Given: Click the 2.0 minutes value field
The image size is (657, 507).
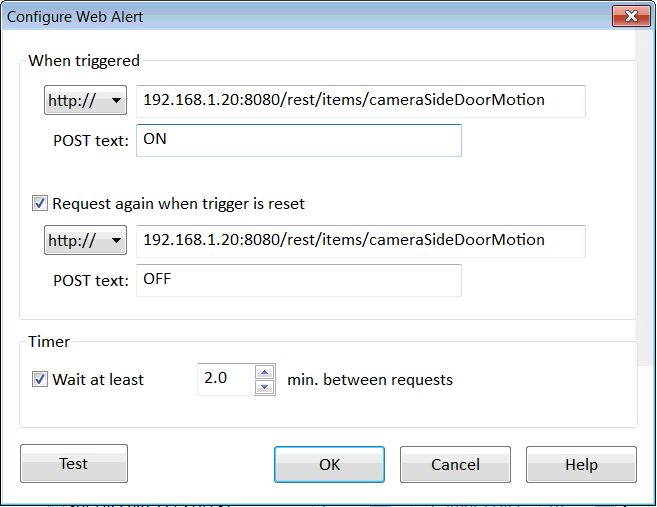Looking at the screenshot, I should click(x=225, y=380).
